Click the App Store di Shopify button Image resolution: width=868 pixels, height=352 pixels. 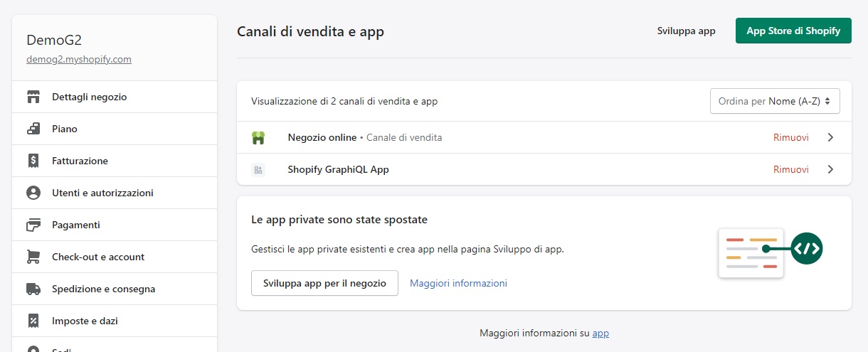[x=793, y=31]
